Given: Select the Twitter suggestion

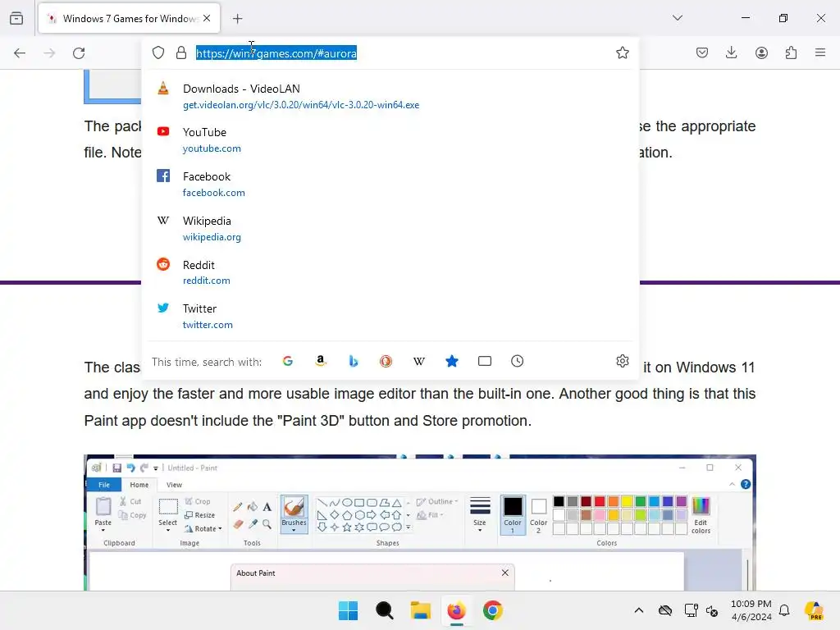Looking at the screenshot, I should (390, 316).
